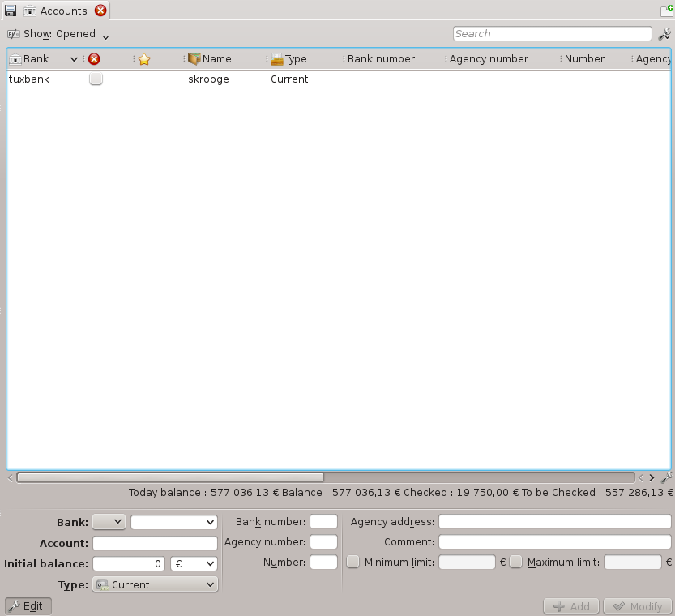Toggle the closed checkbox for tuxbank row

(x=96, y=79)
